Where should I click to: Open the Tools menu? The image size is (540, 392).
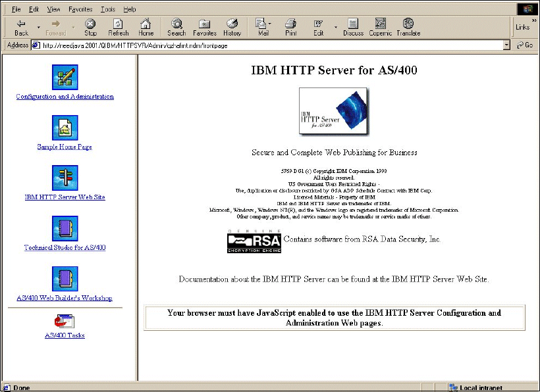[x=107, y=9]
